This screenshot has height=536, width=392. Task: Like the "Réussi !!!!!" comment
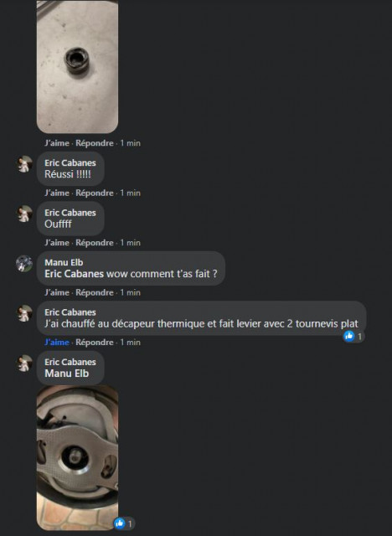click(x=57, y=193)
